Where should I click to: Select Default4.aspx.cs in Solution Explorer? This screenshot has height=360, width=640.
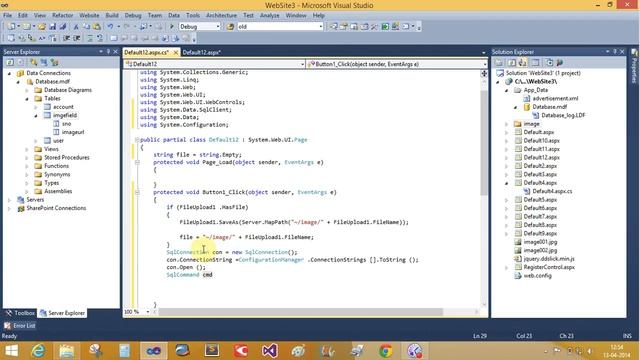point(552,191)
